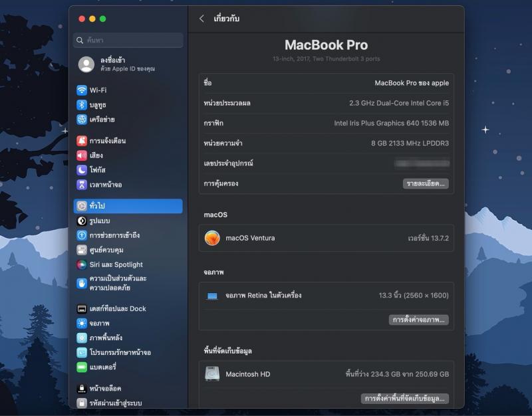Select the Siri และ Spotlight icon
This screenshot has width=532, height=416.
point(81,264)
